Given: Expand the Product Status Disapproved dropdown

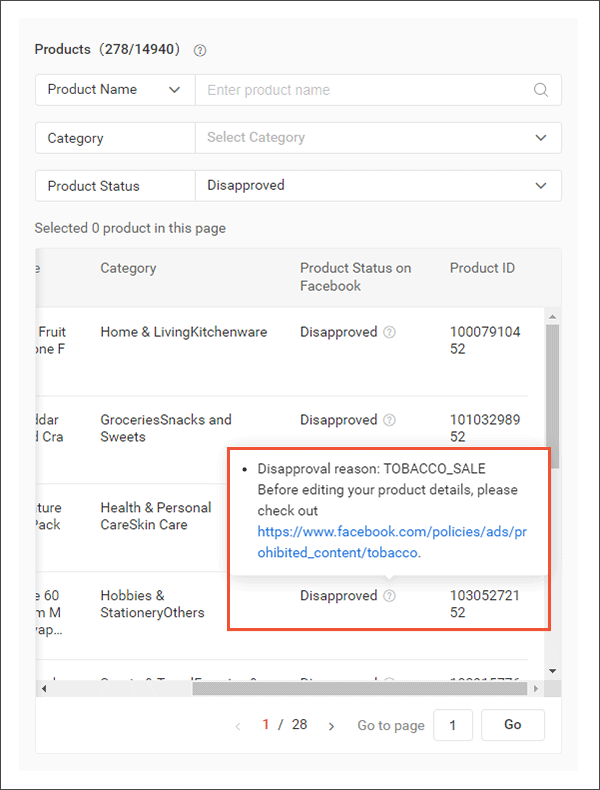Looking at the screenshot, I should point(378,185).
